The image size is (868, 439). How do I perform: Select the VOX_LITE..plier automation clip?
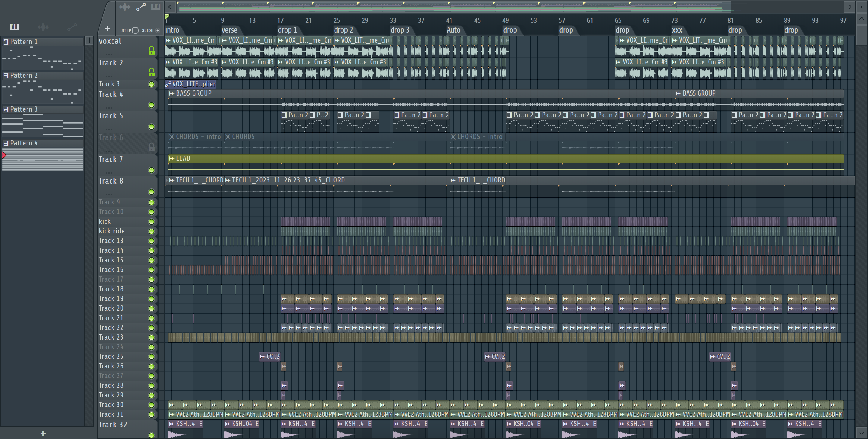click(190, 84)
